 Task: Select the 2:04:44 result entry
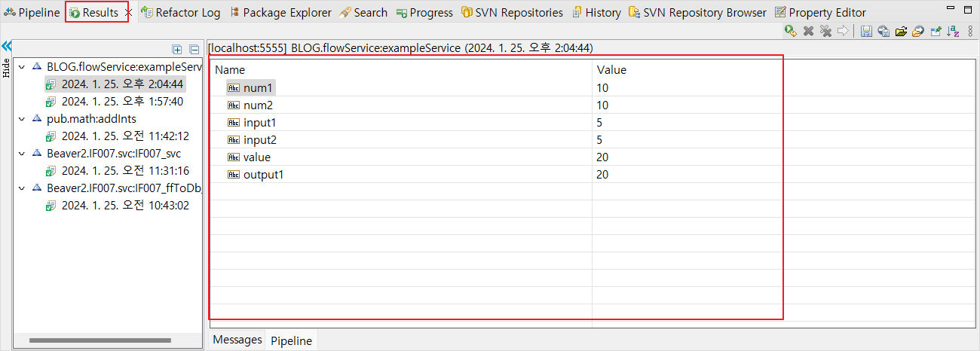click(x=122, y=84)
